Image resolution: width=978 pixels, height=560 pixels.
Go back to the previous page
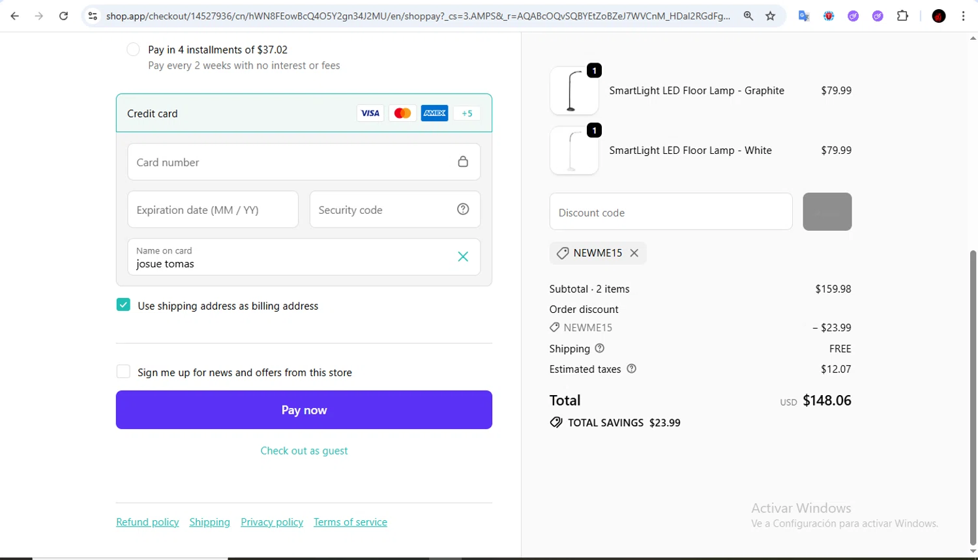tap(14, 16)
